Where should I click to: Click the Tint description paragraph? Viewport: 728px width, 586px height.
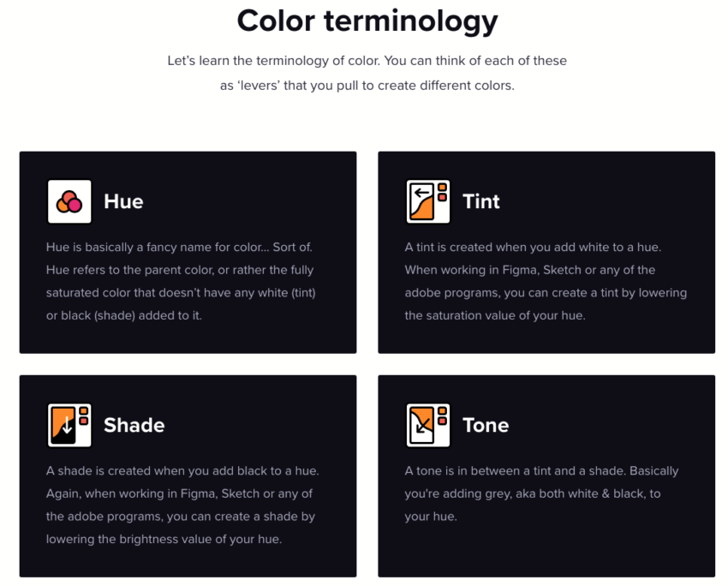pyautogui.click(x=545, y=281)
